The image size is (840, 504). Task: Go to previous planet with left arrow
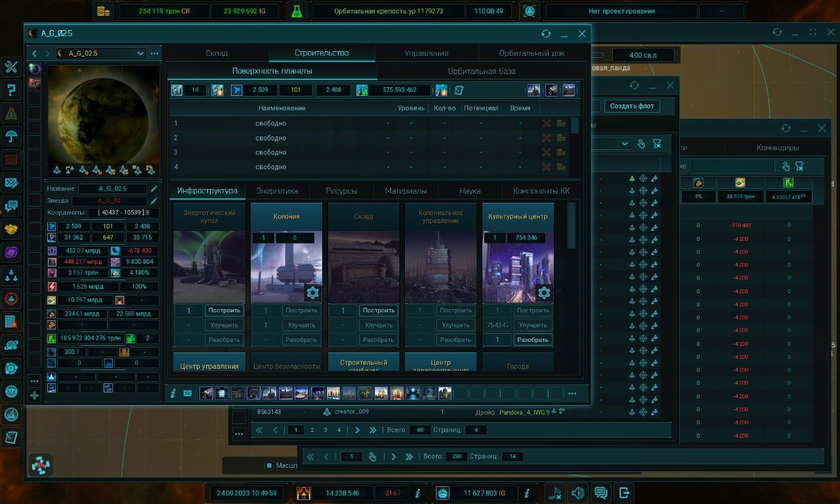coord(33,53)
